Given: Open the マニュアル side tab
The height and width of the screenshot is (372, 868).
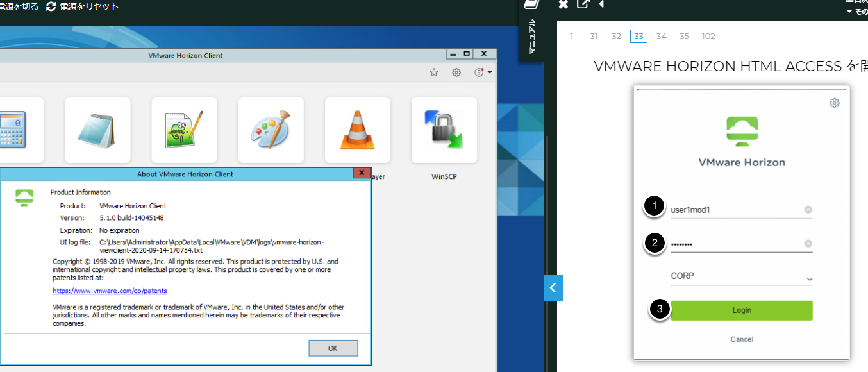Looking at the screenshot, I should point(531,37).
